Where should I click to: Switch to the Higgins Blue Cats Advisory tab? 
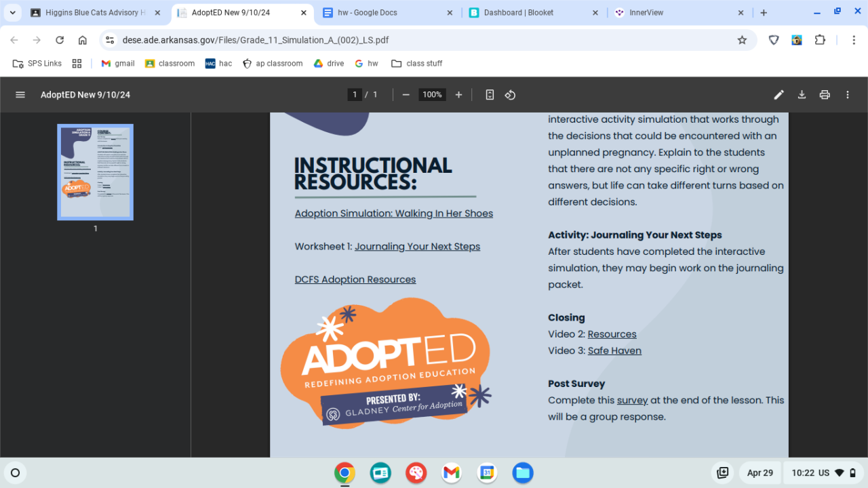94,13
